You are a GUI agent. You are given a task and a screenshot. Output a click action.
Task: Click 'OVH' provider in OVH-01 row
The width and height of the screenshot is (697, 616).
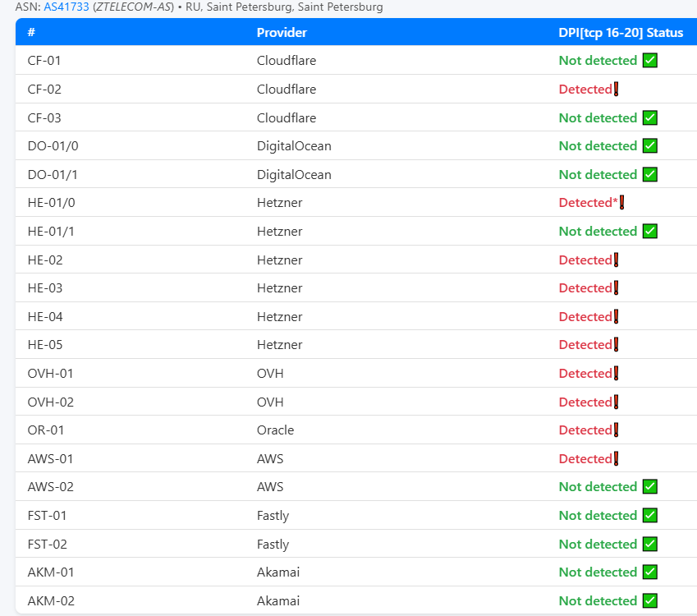click(270, 373)
